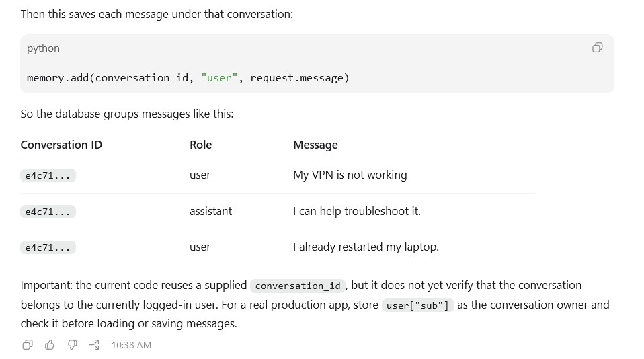Click the conversation_id inline code
The image size is (644, 359).
coord(298,286)
